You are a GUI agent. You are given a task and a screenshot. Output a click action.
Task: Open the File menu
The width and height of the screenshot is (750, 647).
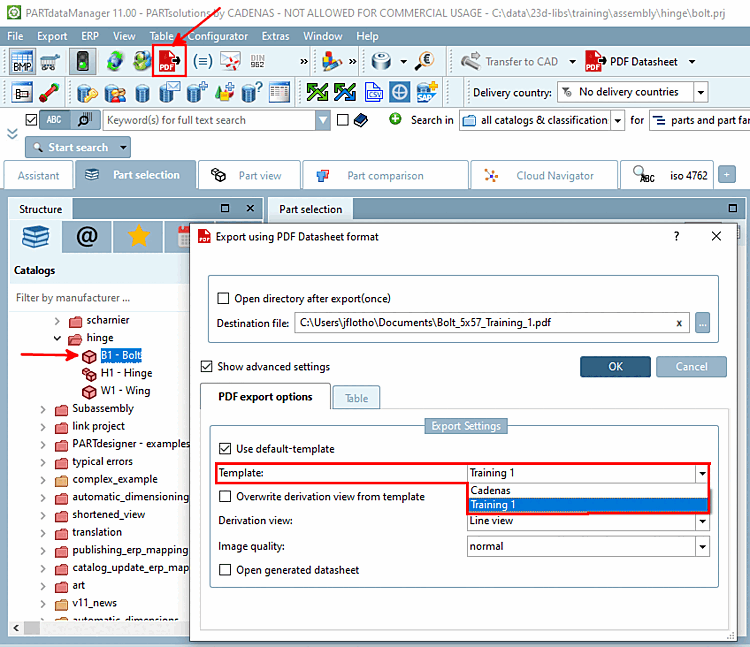tap(15, 36)
